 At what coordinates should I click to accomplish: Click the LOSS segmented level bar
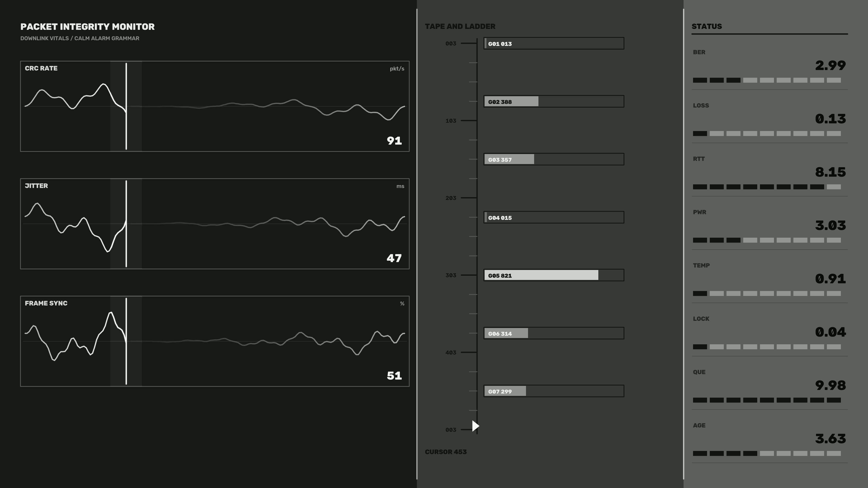coord(767,134)
